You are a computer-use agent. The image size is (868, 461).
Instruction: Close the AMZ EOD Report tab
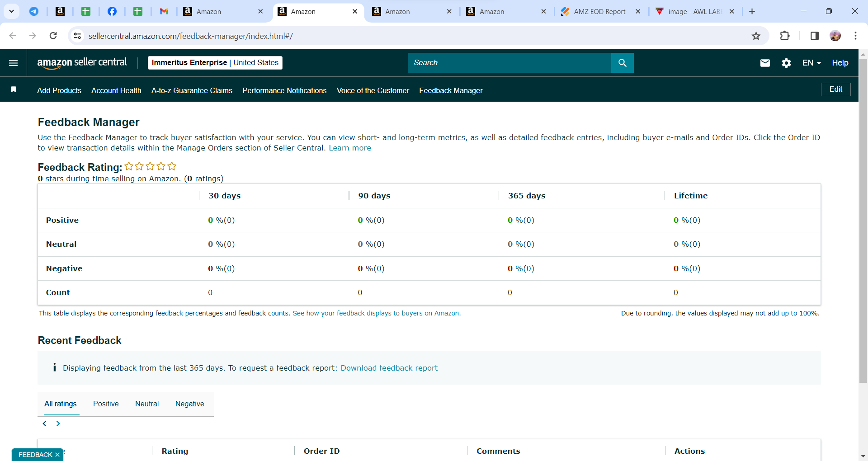coord(638,11)
